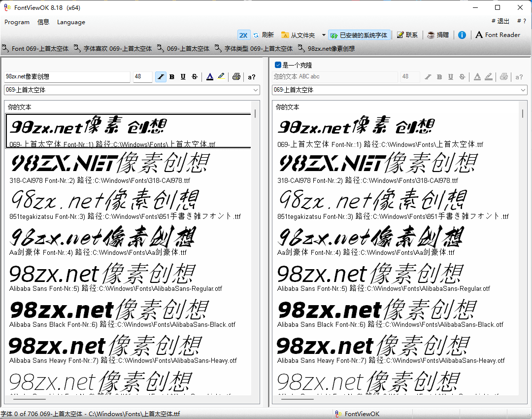The height and width of the screenshot is (419, 532).
Task: Toggle strikethrough in right clone pane
Action: [x=462, y=77]
